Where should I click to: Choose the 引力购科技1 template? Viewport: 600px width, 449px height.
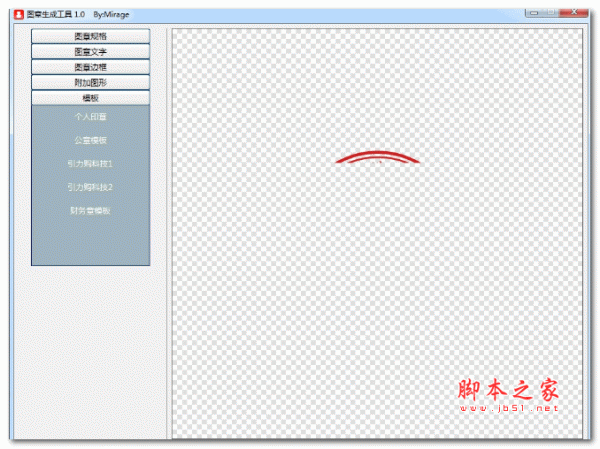90,164
